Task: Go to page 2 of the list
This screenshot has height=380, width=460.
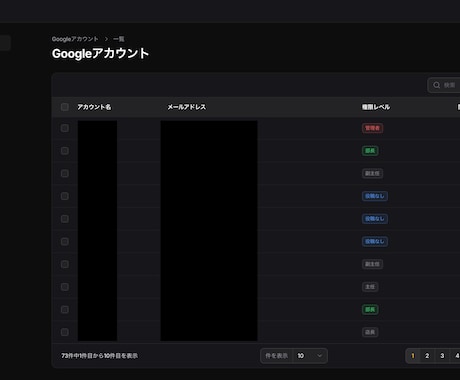Action: point(427,356)
